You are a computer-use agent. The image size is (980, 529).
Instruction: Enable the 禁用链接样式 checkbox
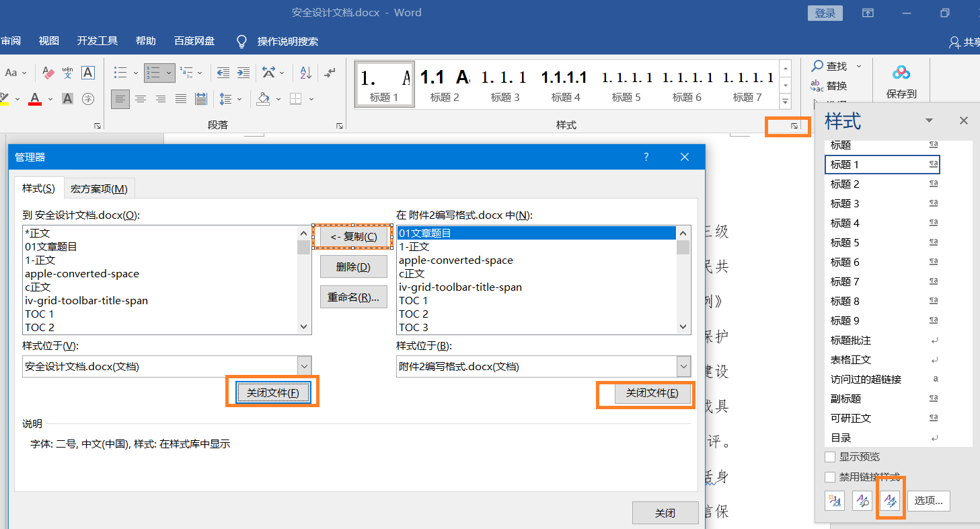(x=831, y=477)
